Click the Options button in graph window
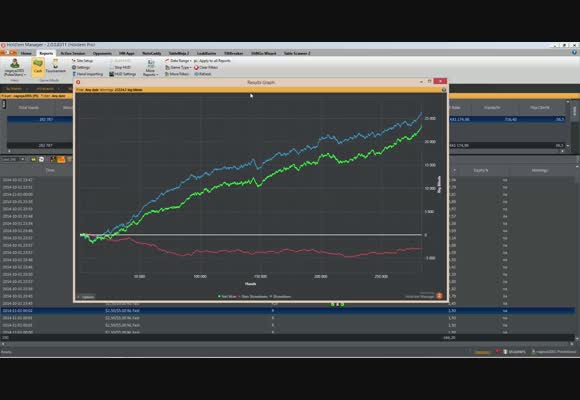This screenshot has height=400, width=580. tap(86, 297)
